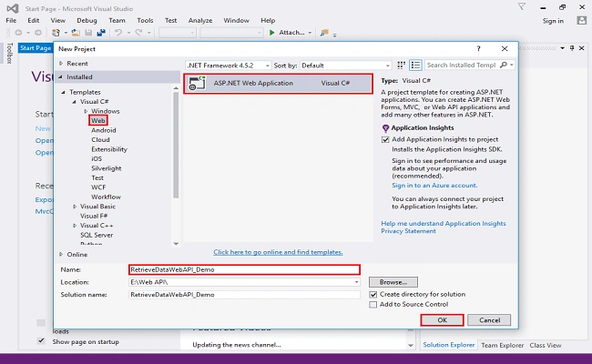Open the Attach dropdown arrow
Screen dimensions: 592x364
(x=310, y=33)
